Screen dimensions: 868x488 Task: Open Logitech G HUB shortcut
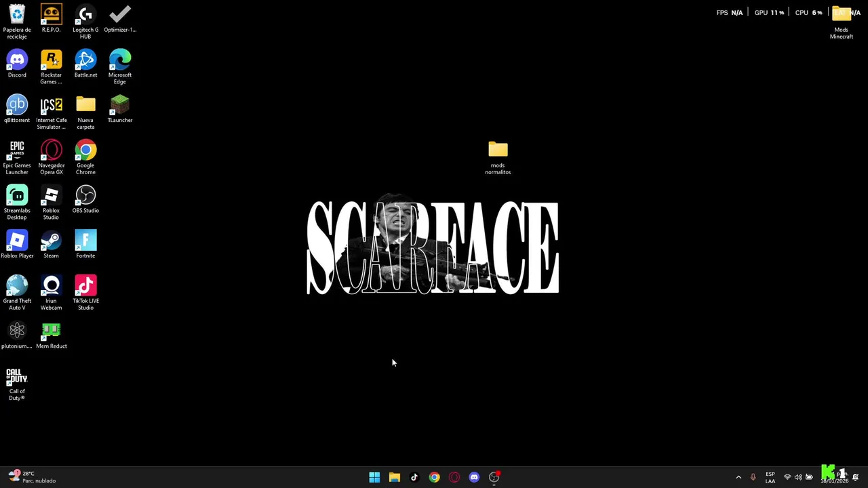pos(85,22)
